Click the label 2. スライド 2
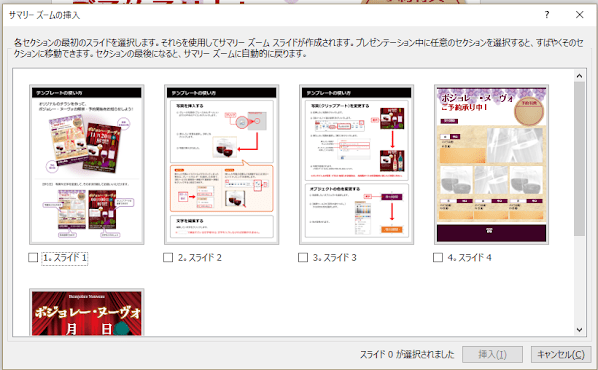The height and width of the screenshot is (370, 598). click(200, 258)
